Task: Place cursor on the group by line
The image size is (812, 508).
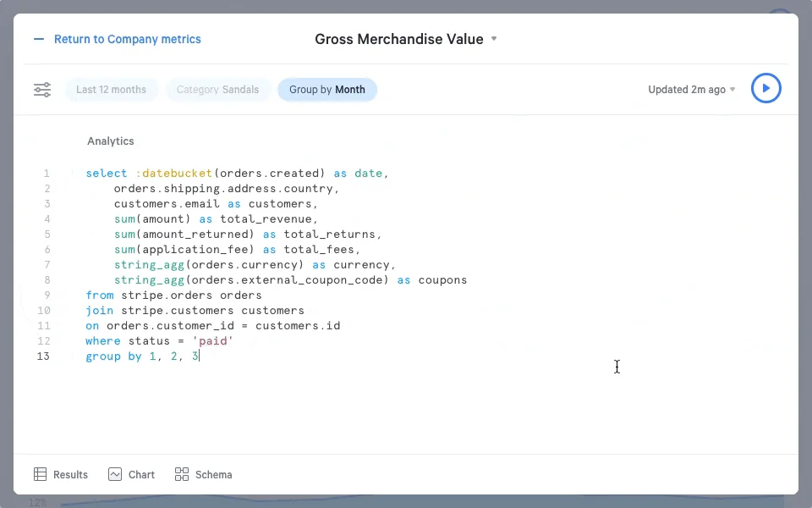Action: [140, 356]
